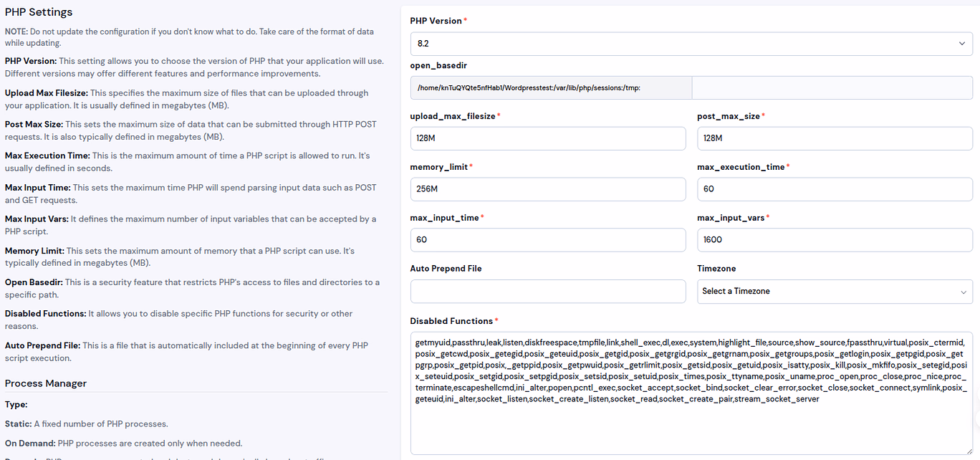Click the Max Input Vars description text
The height and width of the screenshot is (460, 980).
[x=191, y=225]
